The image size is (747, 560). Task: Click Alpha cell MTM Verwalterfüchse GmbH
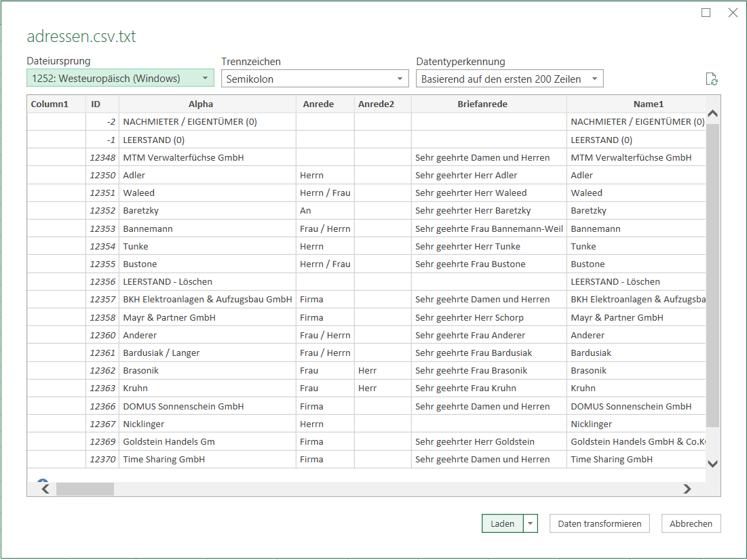click(208, 157)
